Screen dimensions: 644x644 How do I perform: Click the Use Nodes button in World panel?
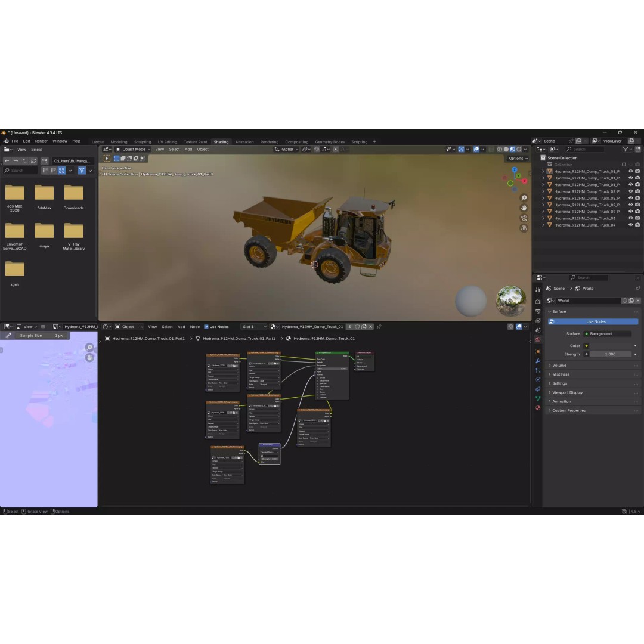coord(593,321)
